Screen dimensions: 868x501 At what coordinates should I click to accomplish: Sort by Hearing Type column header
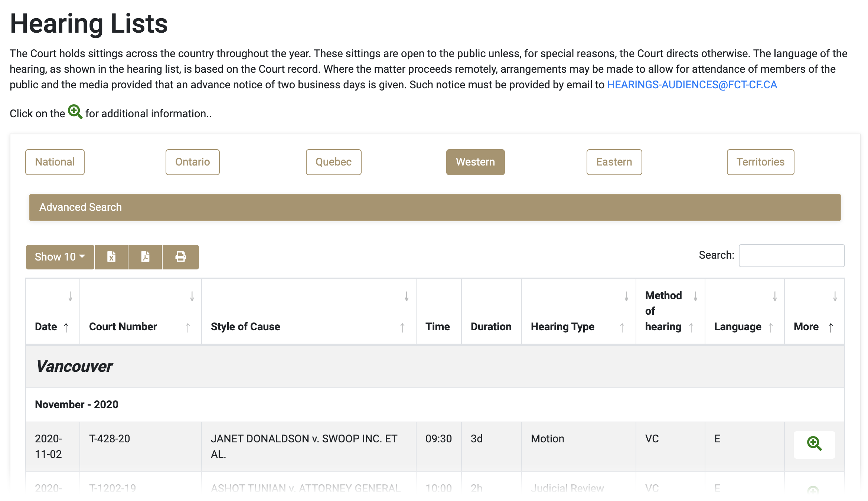click(562, 327)
